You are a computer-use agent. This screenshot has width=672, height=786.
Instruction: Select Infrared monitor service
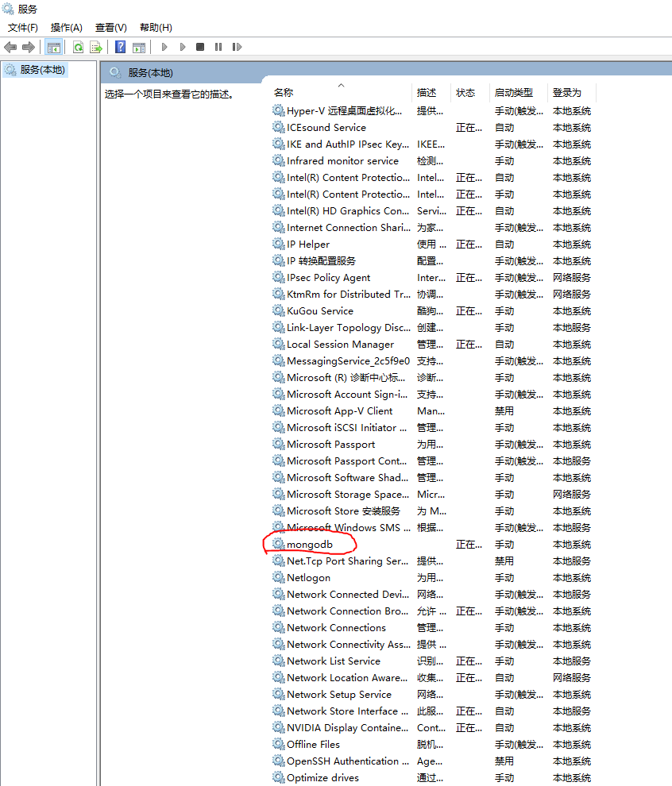pos(431,161)
